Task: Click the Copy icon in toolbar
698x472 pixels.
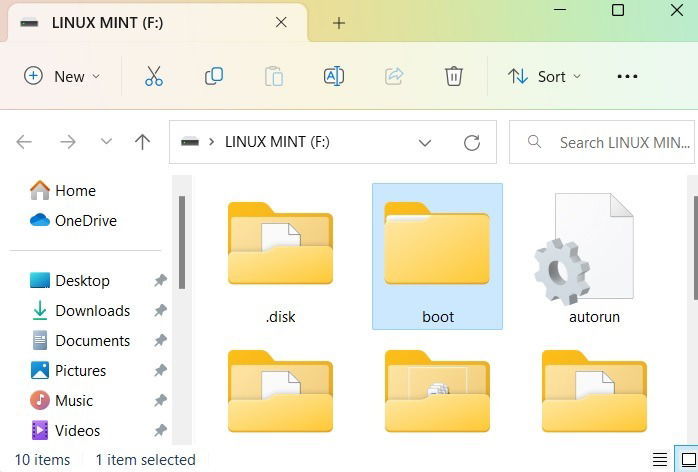Action: tap(214, 76)
